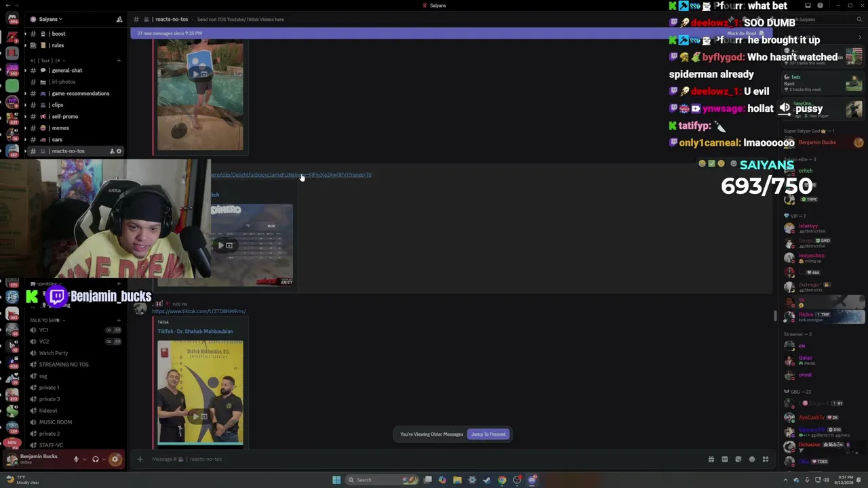Image resolution: width=868 pixels, height=488 pixels.
Task: Open Steam from the taskbar
Action: pos(487,480)
